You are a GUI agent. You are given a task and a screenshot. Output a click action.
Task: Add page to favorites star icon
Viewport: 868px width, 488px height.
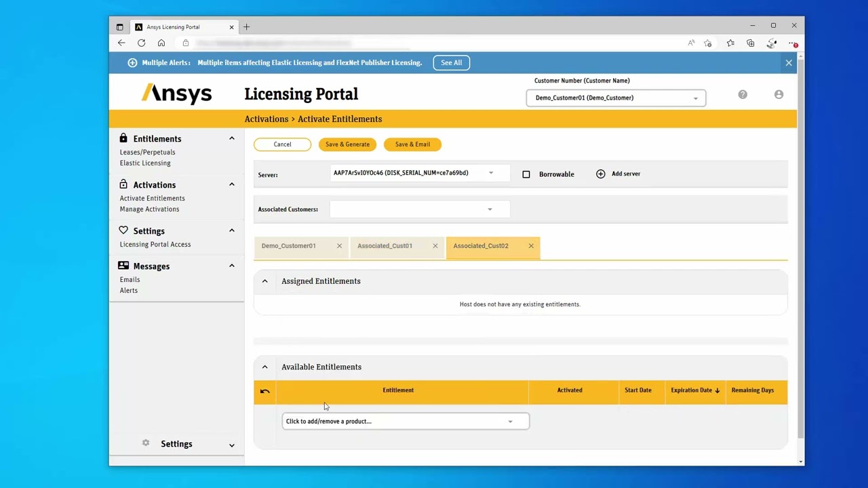click(x=708, y=43)
